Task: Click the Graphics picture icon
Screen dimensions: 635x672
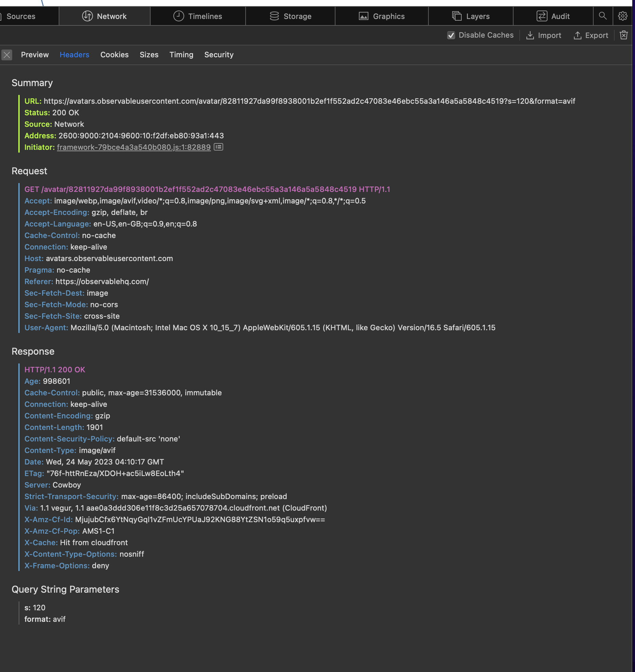Action: coord(364,16)
